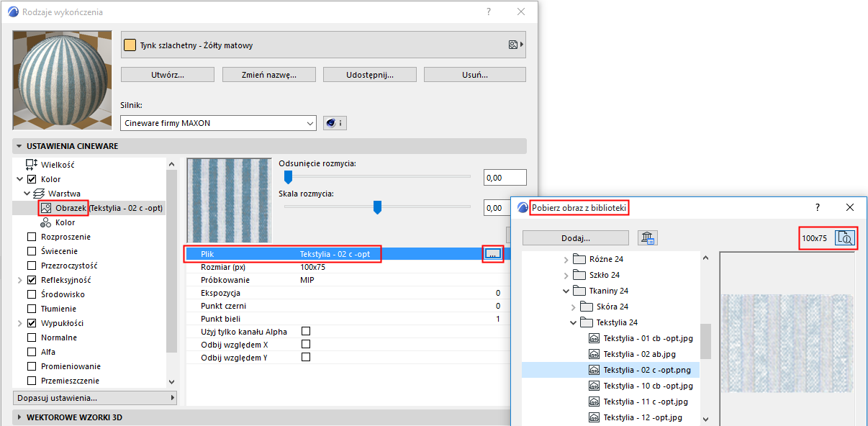Click help question mark in Rodzaje wykończenia

click(489, 12)
